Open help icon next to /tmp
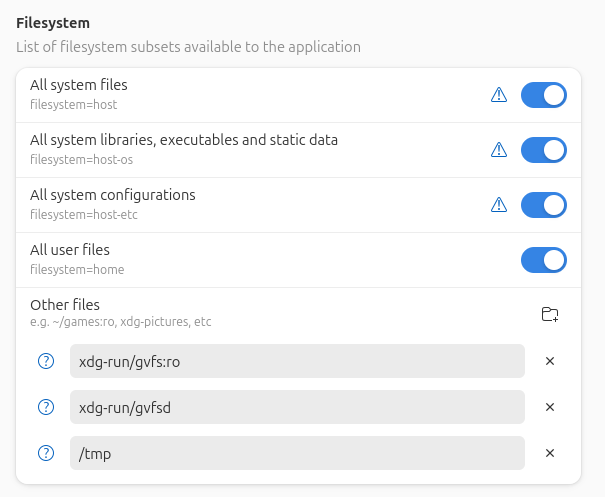 pos(46,453)
